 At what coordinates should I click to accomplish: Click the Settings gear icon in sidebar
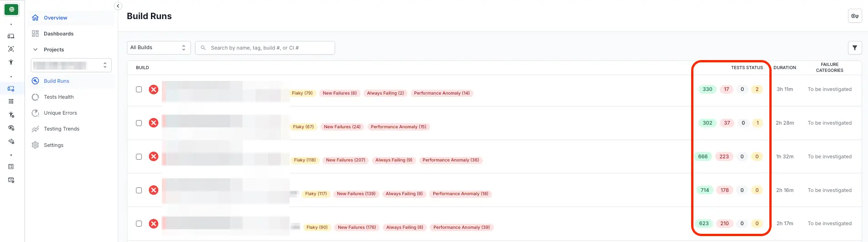coord(35,145)
